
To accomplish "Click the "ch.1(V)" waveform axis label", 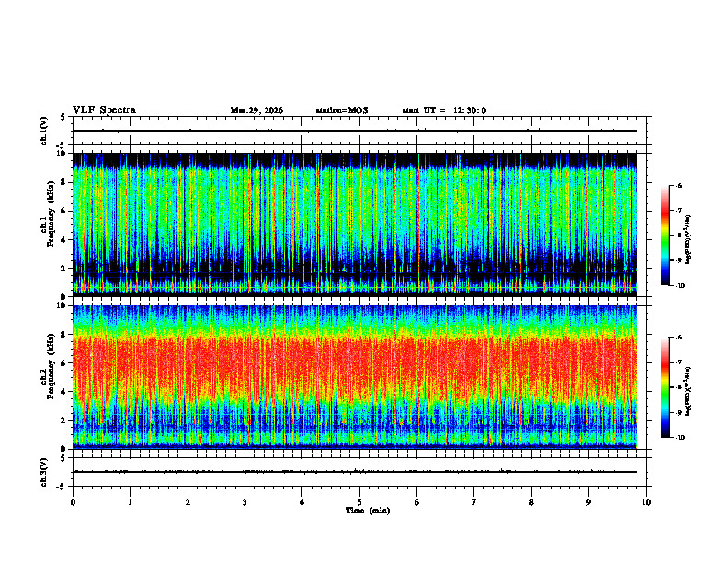I will pyautogui.click(x=44, y=131).
